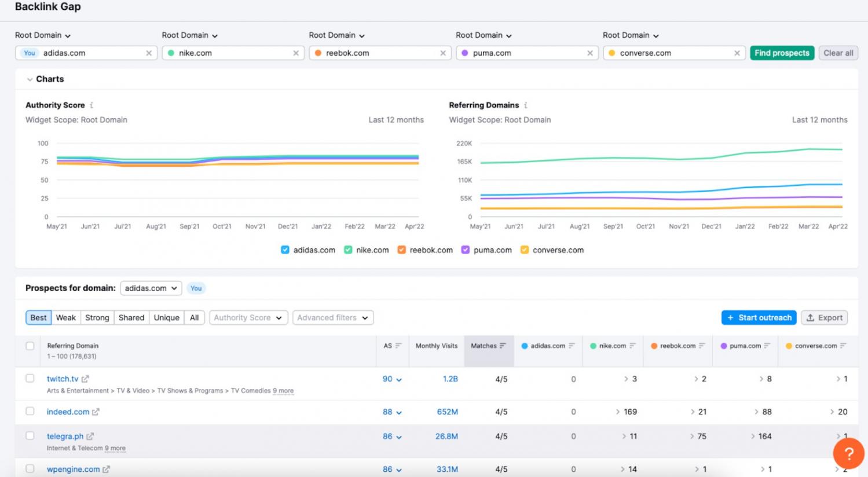
Task: Sort by AS column icon
Action: 398,346
